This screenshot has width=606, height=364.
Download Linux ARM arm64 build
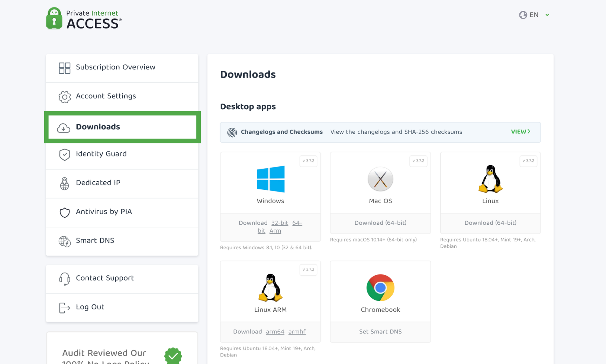click(x=275, y=332)
